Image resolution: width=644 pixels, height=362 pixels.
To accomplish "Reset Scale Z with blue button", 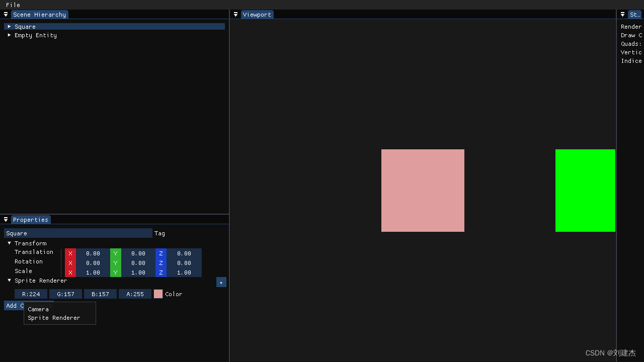I will (161, 273).
